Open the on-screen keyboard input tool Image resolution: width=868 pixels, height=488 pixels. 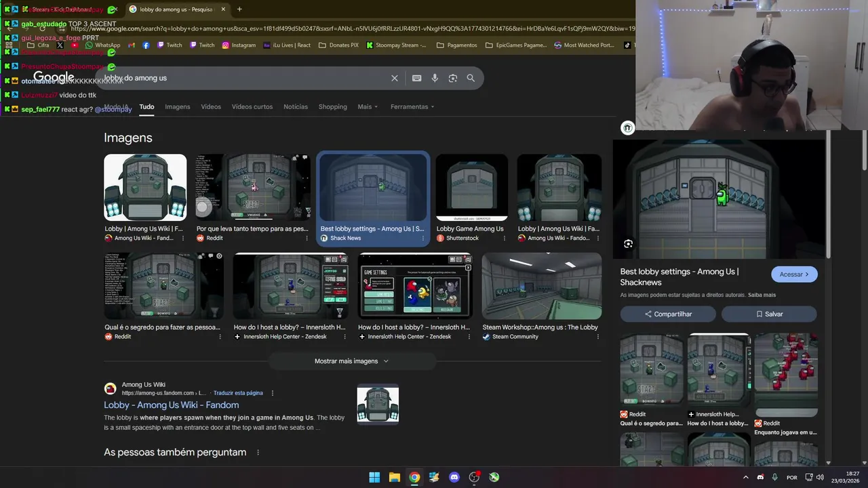click(417, 78)
